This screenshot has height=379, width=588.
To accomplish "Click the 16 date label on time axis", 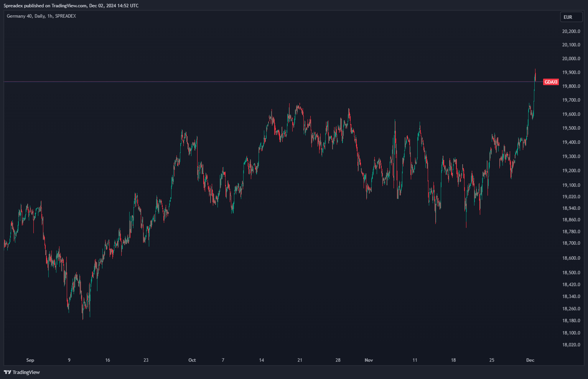I will pyautogui.click(x=107, y=360).
